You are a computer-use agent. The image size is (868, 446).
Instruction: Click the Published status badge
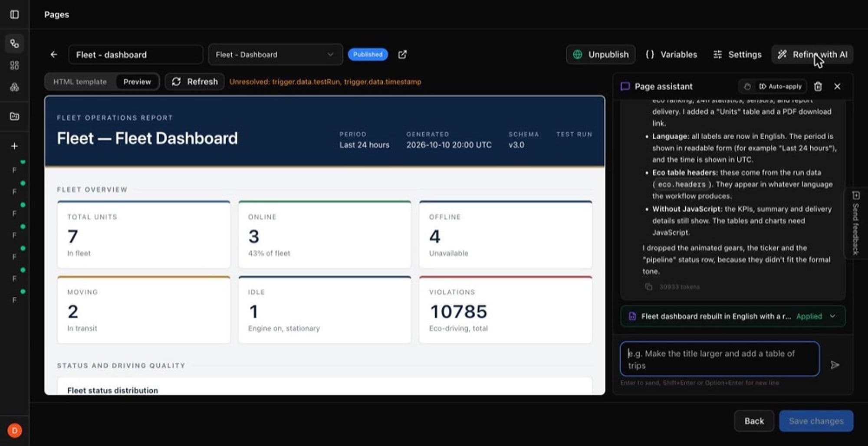(x=368, y=54)
